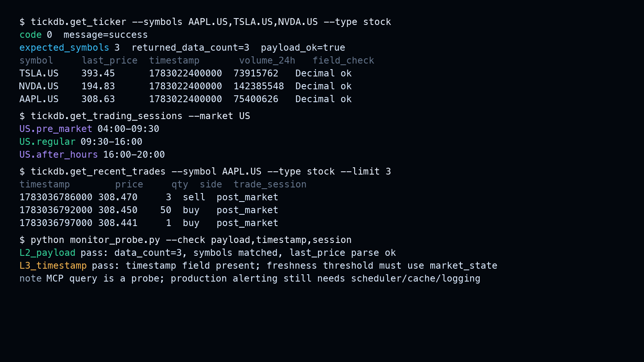Click trade price 308.470
Viewport: 644px width, 362px height.
coord(118,197)
